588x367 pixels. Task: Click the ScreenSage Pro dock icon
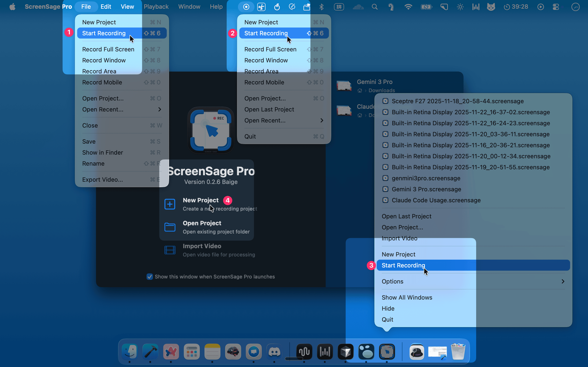coord(387,351)
